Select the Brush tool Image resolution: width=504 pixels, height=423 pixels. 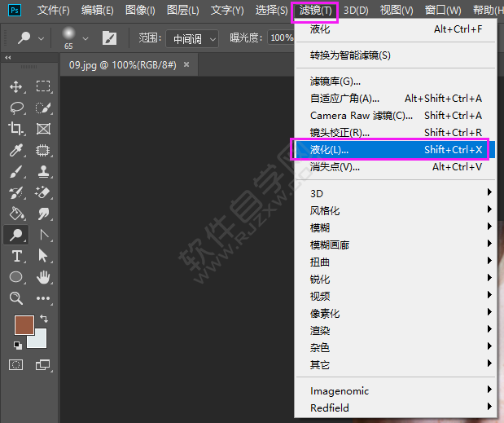coord(15,171)
